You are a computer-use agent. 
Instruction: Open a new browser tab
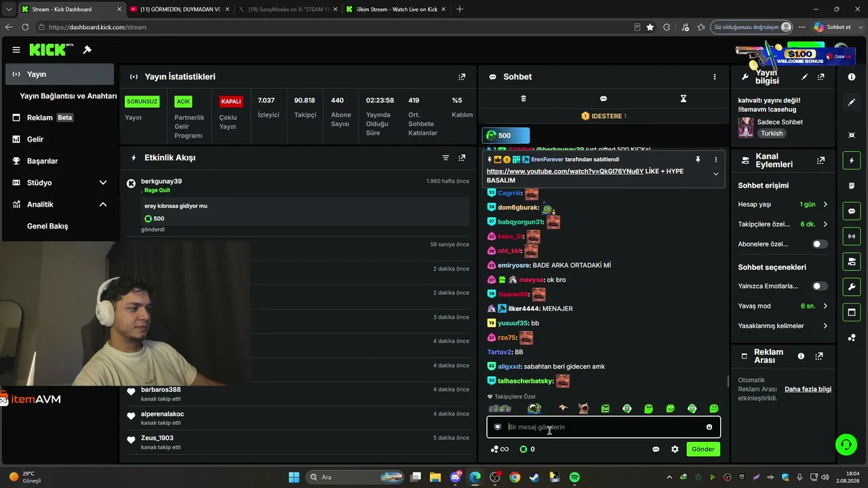(460, 9)
